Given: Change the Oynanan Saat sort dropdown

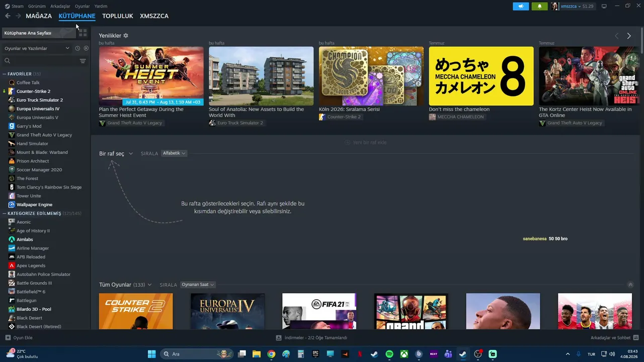Looking at the screenshot, I should (198, 285).
